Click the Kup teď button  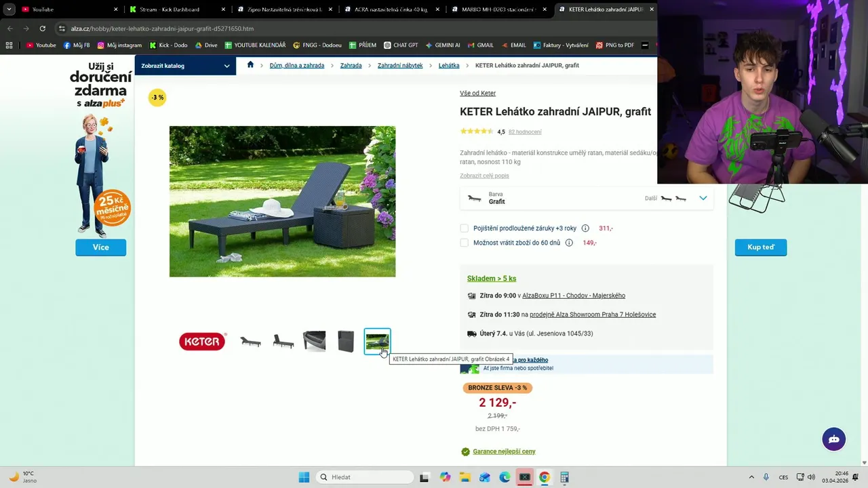[761, 247]
